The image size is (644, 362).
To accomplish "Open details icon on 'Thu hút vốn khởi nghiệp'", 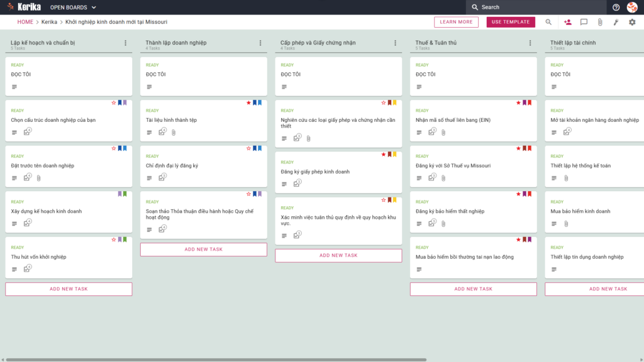I will click(14, 269).
